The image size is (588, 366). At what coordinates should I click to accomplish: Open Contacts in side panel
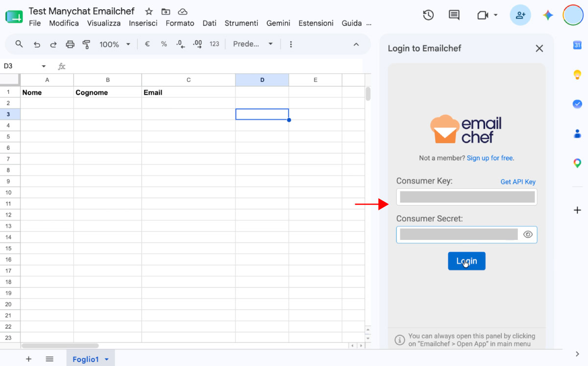(577, 133)
